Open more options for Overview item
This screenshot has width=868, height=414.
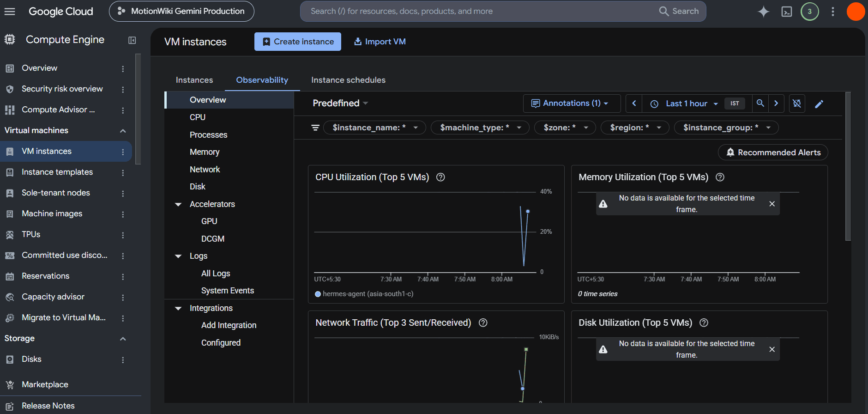pyautogui.click(x=123, y=68)
